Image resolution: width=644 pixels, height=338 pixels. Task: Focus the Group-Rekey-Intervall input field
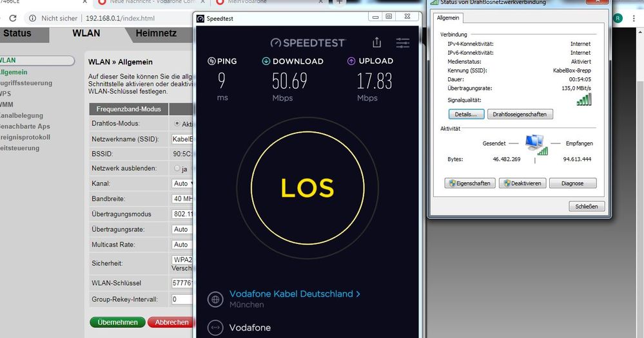(x=182, y=299)
